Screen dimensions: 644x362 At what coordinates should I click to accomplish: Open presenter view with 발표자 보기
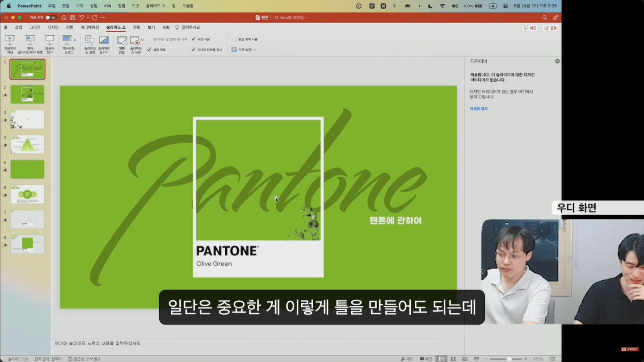pyautogui.click(x=50, y=44)
